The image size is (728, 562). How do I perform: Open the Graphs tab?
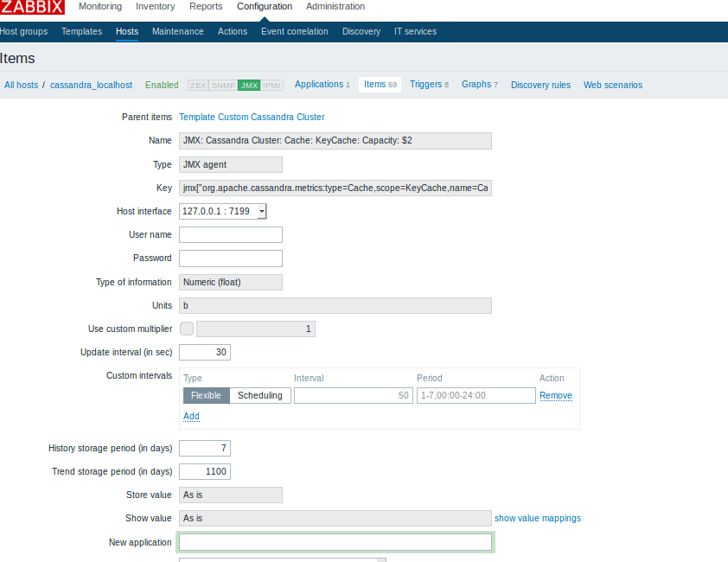(x=479, y=85)
